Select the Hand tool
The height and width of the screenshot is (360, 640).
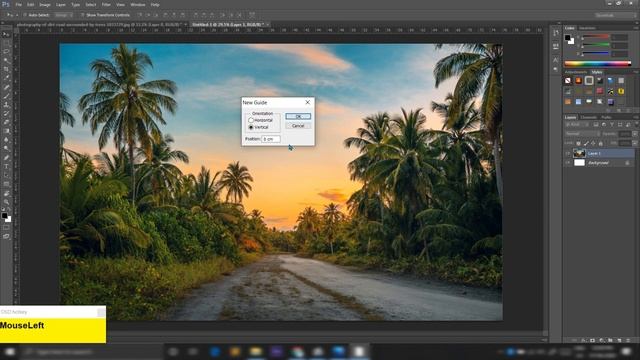(6, 193)
